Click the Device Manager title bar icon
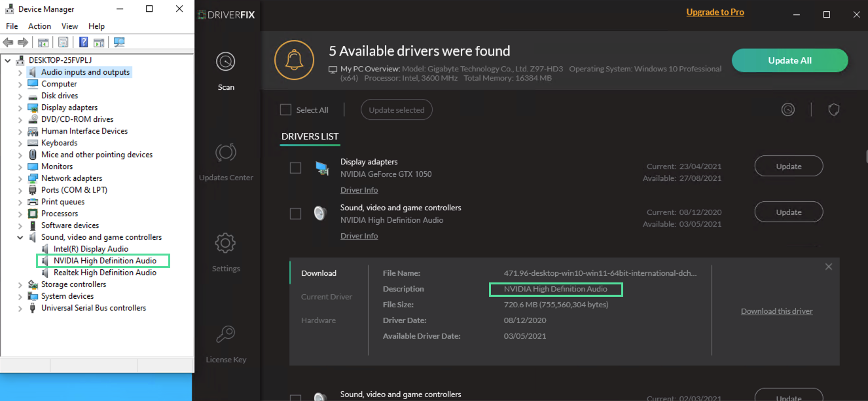This screenshot has height=401, width=868. click(9, 9)
